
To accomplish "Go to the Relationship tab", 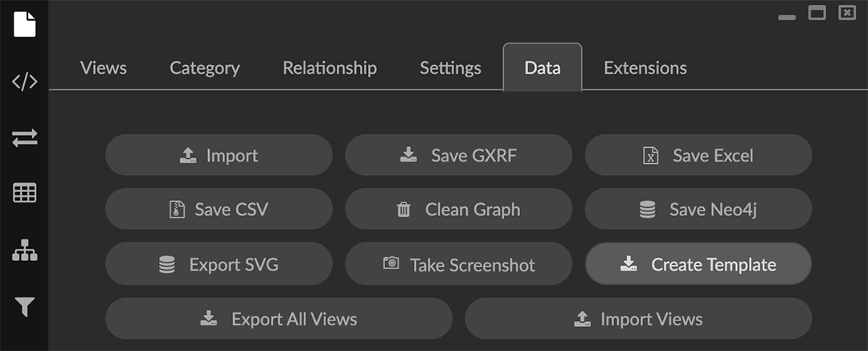I will coord(330,68).
